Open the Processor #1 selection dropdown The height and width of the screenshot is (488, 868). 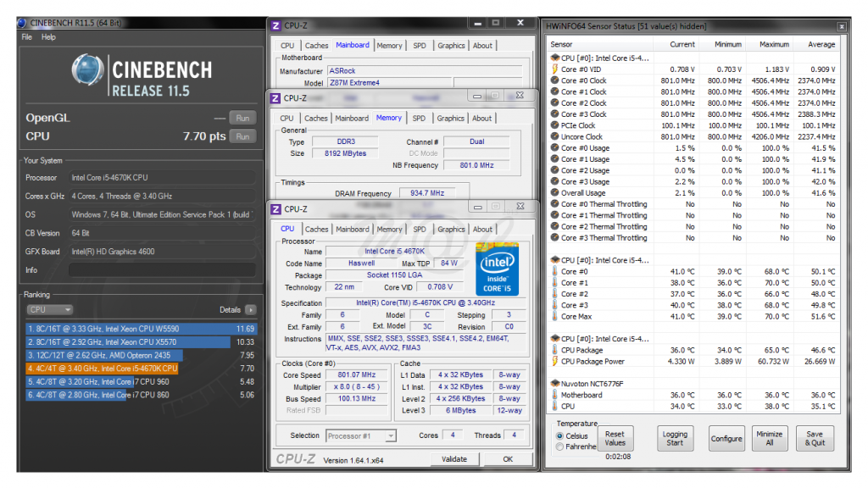(361, 435)
